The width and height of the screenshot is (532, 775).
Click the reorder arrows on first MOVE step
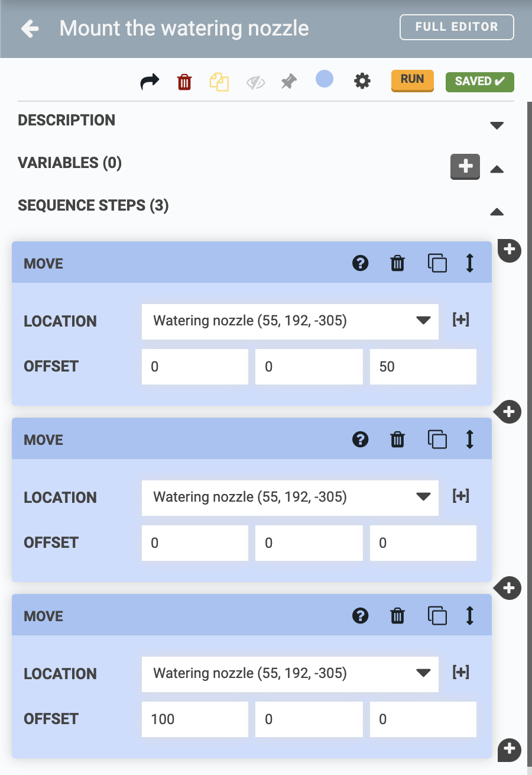point(470,263)
